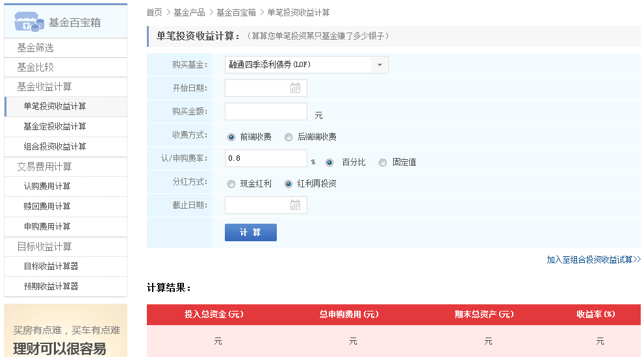Viewport: 644px width, 357px height.
Task: Open 组合投资收益计算 in sidebar
Action: tap(55, 146)
